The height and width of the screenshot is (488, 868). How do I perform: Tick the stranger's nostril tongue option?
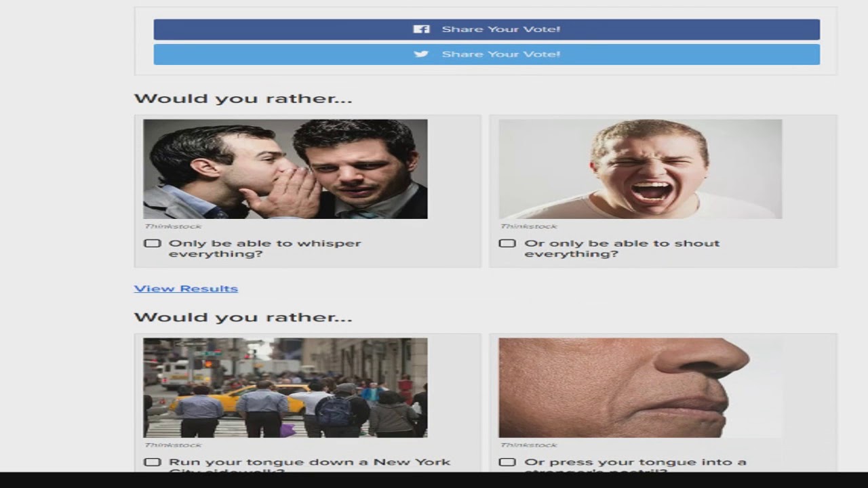507,462
